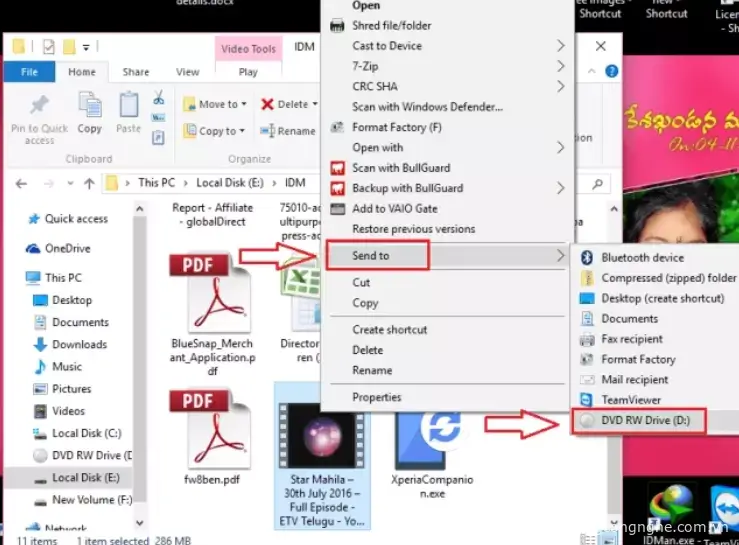This screenshot has height=545, width=739.
Task: Click the Pin to Quick access icon
Action: coord(39,106)
